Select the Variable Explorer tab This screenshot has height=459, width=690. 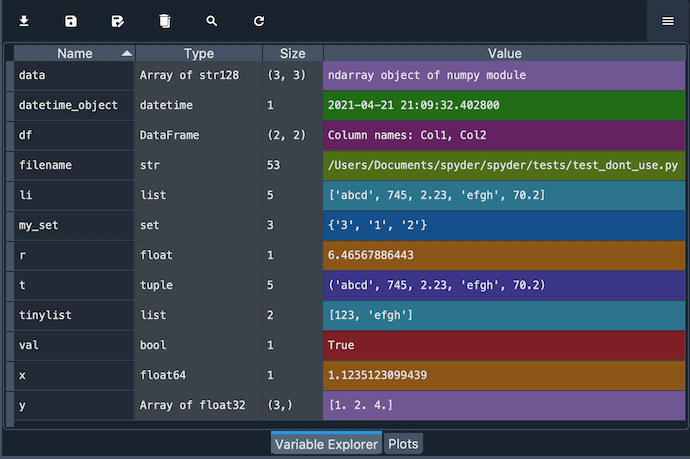point(326,444)
